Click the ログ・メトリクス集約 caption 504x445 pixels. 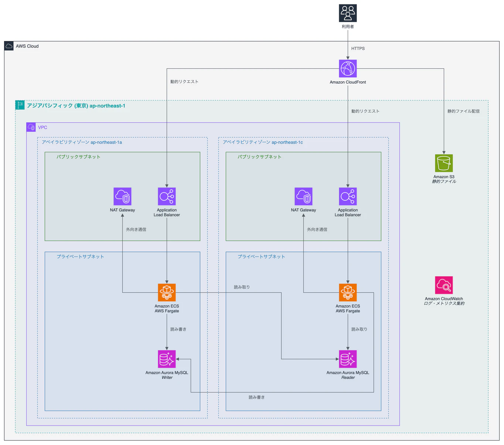pyautogui.click(x=444, y=303)
